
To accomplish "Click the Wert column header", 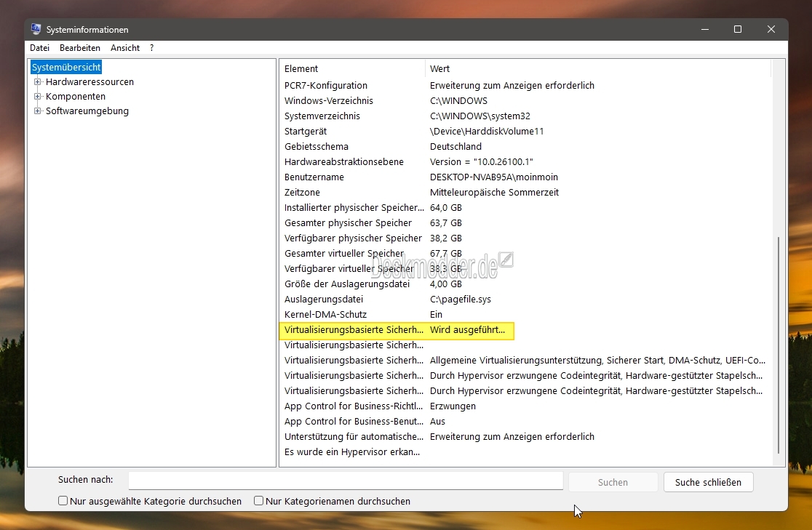I will click(598, 69).
